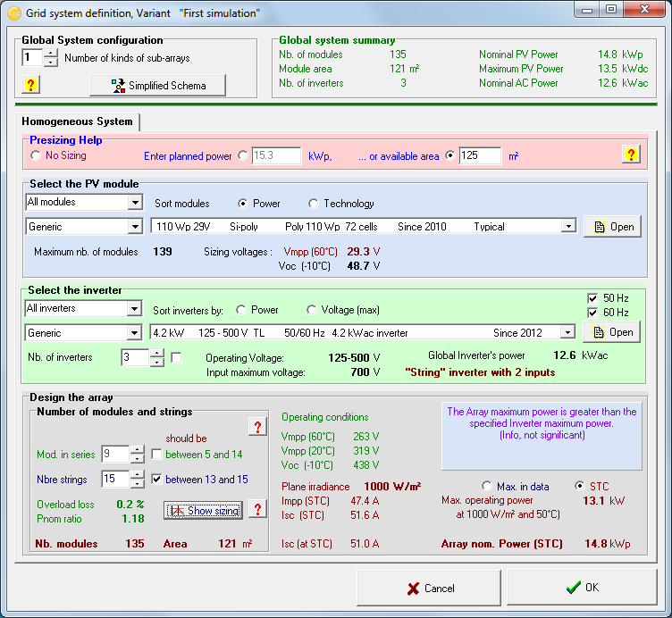Click help icon next to Show sizing
Viewport: 672px width, 618px height.
(257, 509)
